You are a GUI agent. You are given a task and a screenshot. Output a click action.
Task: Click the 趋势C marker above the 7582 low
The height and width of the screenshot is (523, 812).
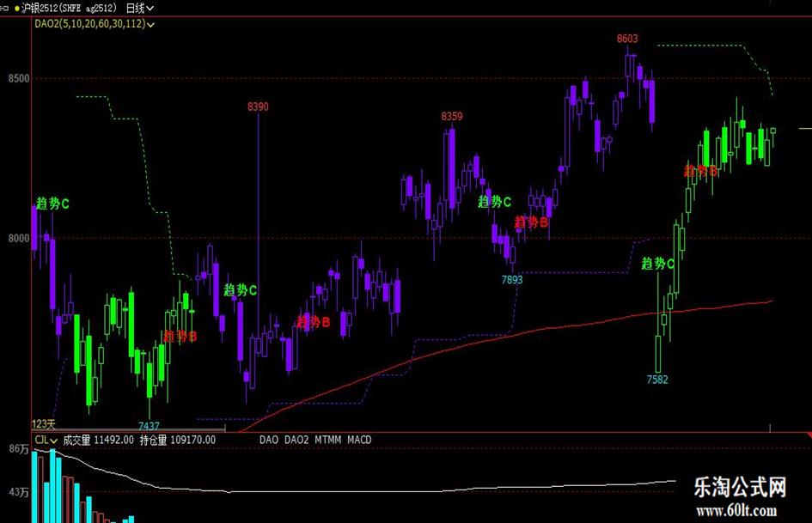(x=657, y=265)
